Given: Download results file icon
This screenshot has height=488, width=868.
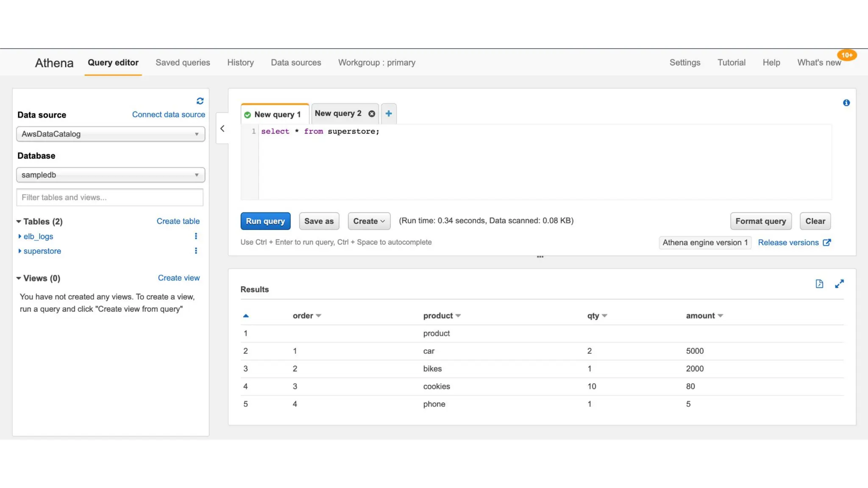Looking at the screenshot, I should pyautogui.click(x=819, y=284).
